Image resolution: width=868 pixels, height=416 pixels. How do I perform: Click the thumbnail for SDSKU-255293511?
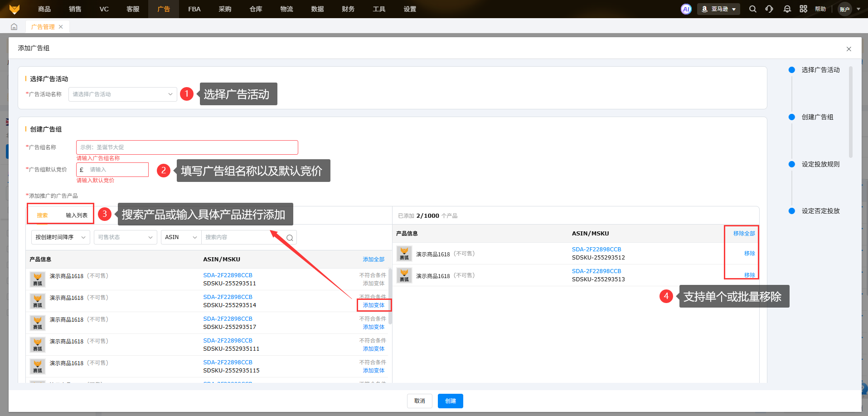click(38, 279)
